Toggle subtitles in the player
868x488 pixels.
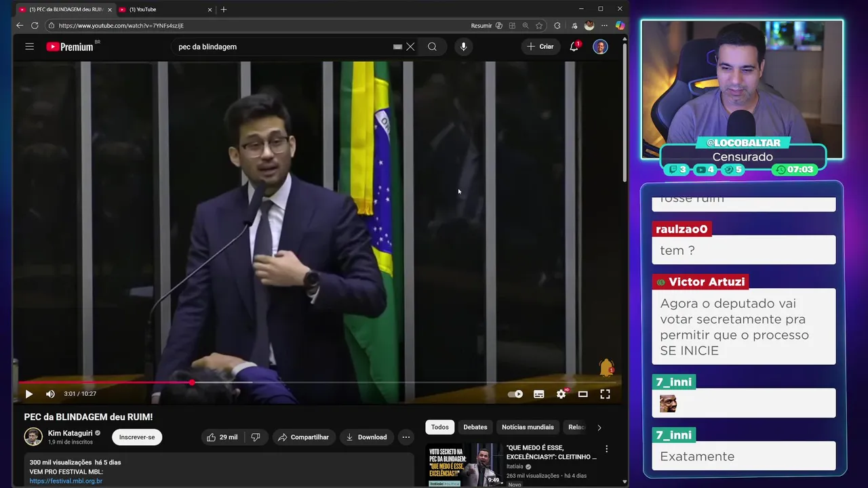pyautogui.click(x=538, y=394)
